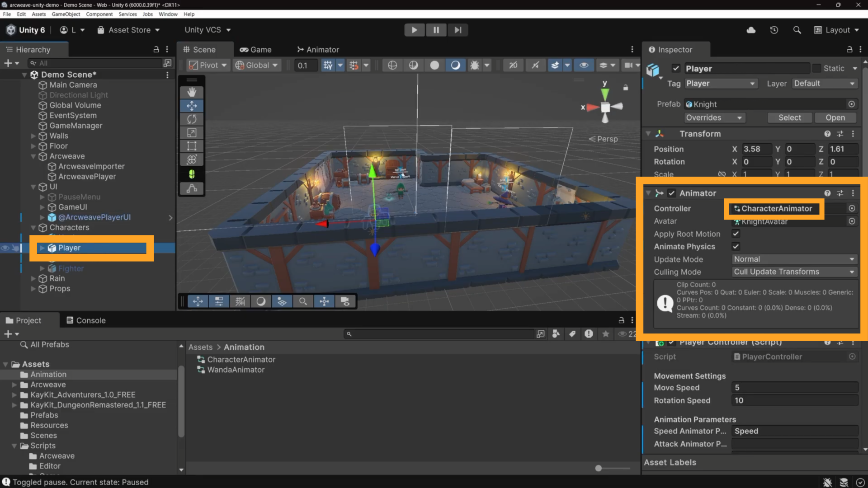Viewport: 868px width, 488px height.
Task: Click the Step frame button
Action: click(x=458, y=30)
